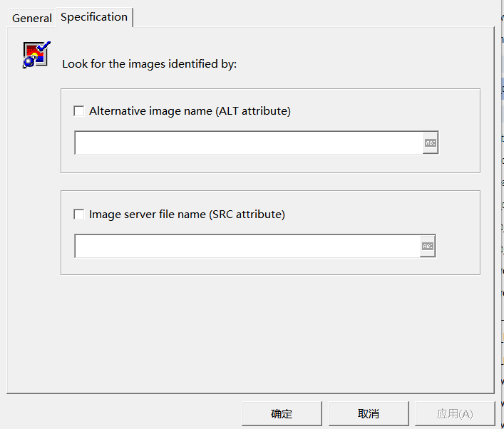Click the SRC attribute text input field
Screen dimensions: 504x429
[x=247, y=246]
